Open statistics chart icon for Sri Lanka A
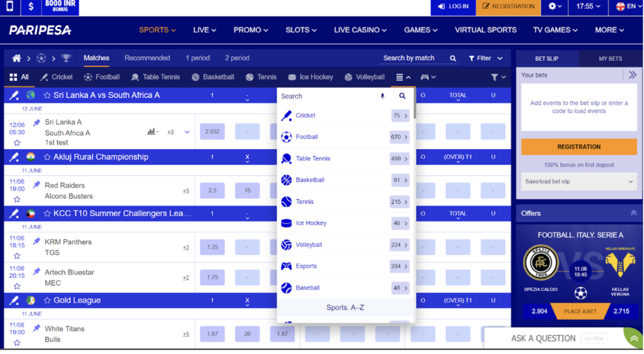Image resolution: width=644 pixels, height=354 pixels. click(151, 132)
